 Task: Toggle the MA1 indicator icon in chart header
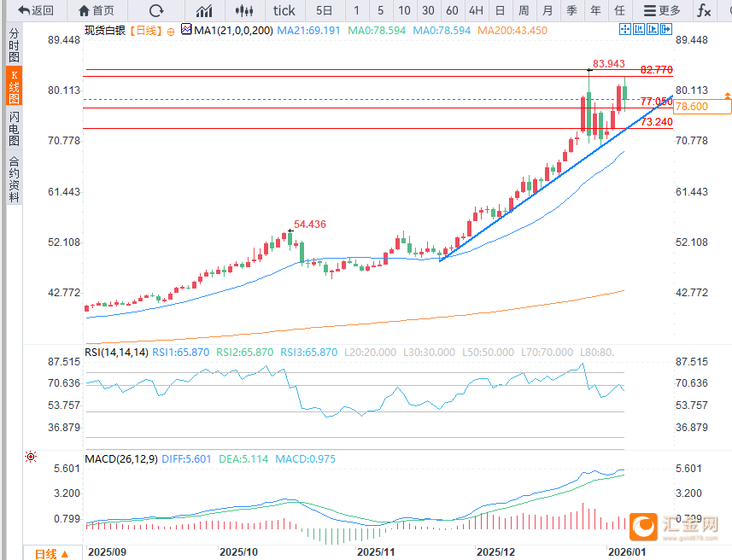point(187,30)
